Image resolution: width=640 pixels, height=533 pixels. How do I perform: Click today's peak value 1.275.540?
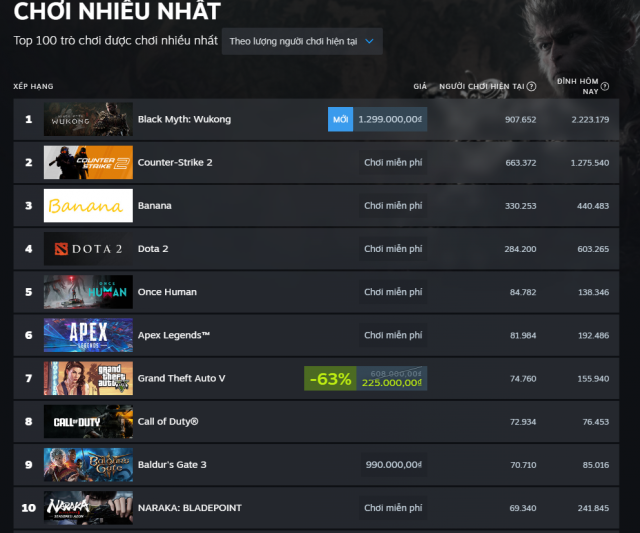coord(590,163)
